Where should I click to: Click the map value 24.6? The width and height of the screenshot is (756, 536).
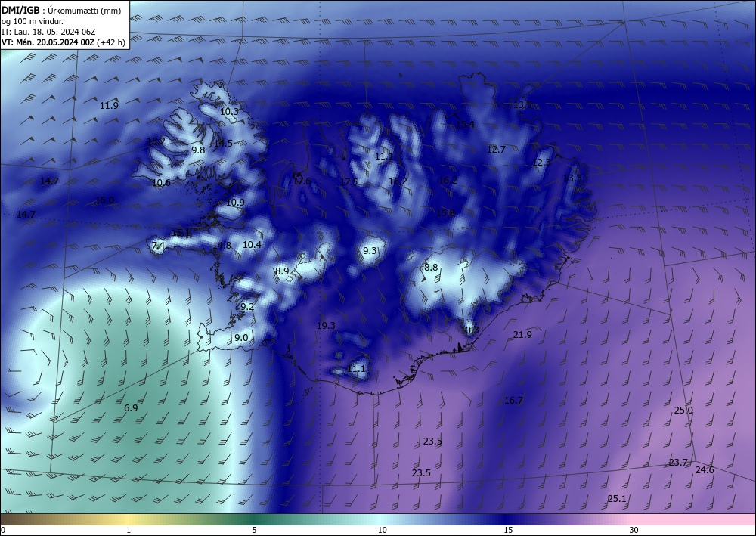click(x=705, y=470)
